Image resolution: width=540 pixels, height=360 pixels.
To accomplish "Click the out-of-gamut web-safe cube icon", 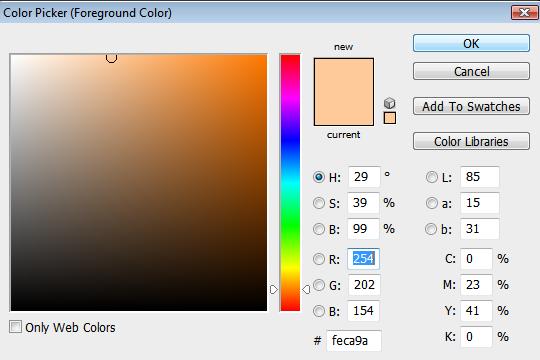I will (390, 103).
